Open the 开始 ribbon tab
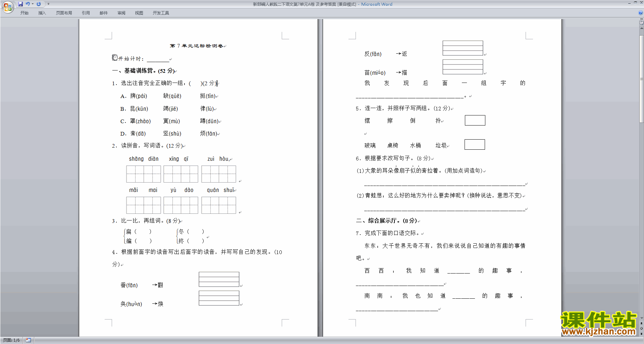Image resolution: width=644 pixels, height=344 pixels. point(24,13)
